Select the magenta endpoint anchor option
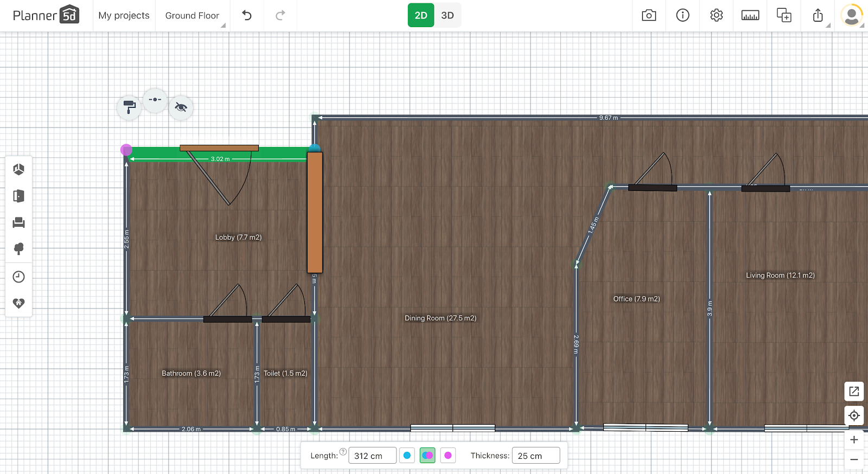Screen dimensions: 868x474 click(x=448, y=456)
